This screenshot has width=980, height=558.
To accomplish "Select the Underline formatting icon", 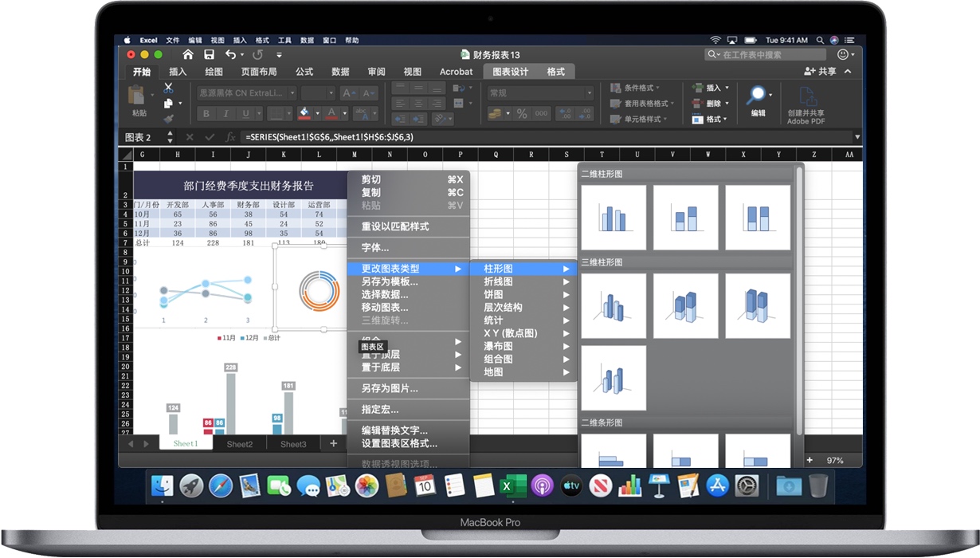I will pos(245,113).
